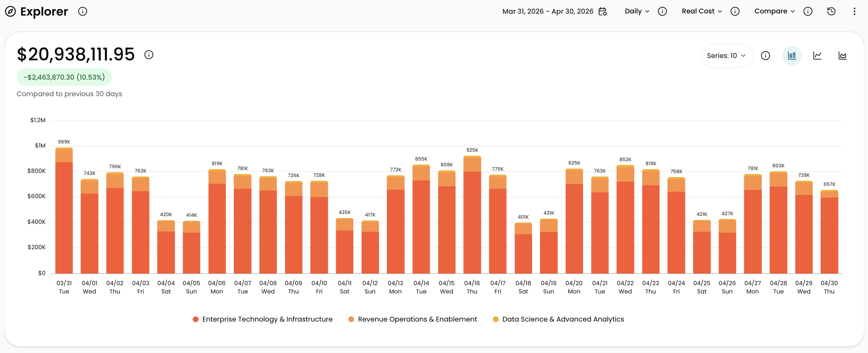Click info icon next to Real Cost
The height and width of the screenshot is (353, 868).
click(x=735, y=12)
